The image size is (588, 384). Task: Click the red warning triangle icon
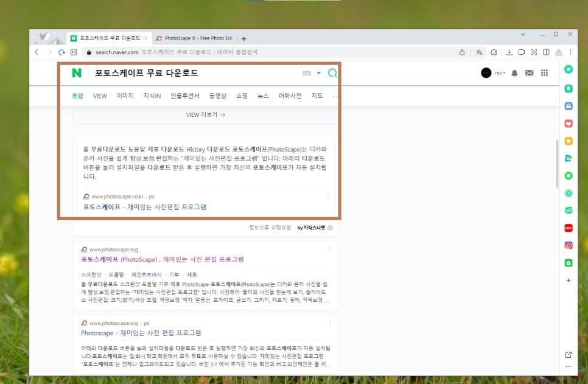point(559,52)
